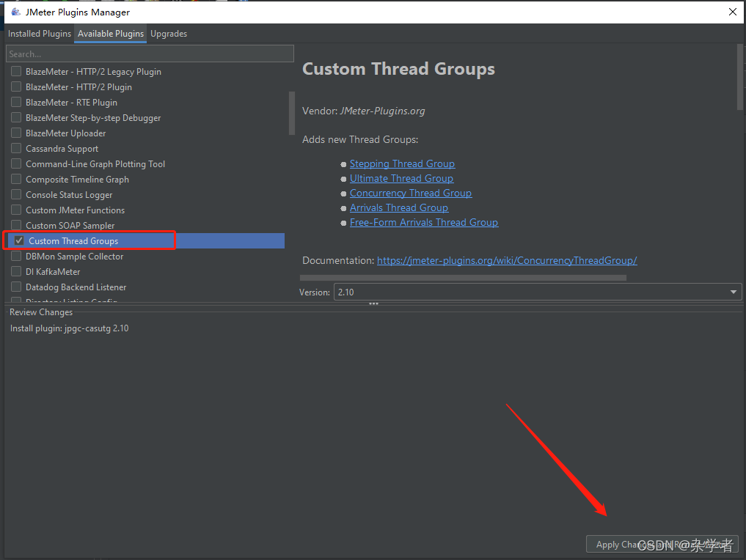Open the Ultimate Thread Group link
Image resolution: width=746 pixels, height=560 pixels.
point(401,178)
